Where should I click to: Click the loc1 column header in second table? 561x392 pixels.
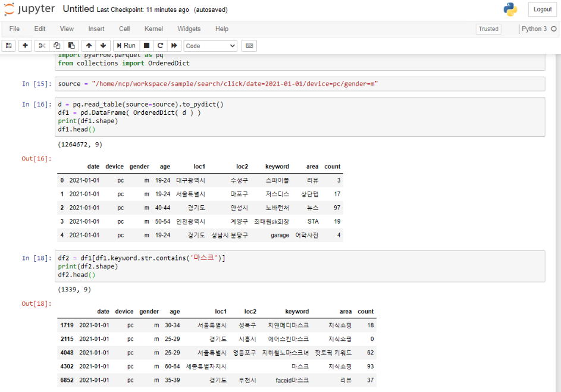point(221,312)
